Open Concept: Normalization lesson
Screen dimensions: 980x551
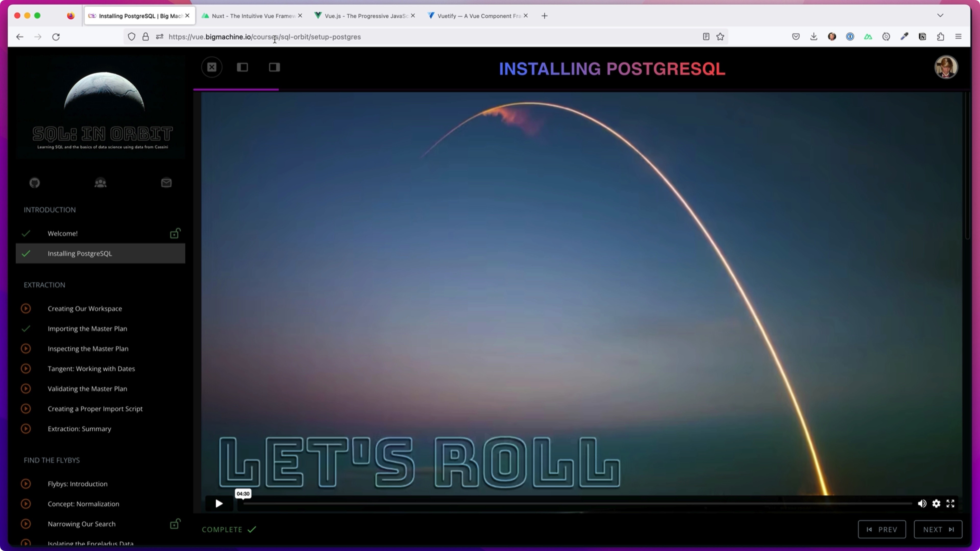[x=101, y=504]
